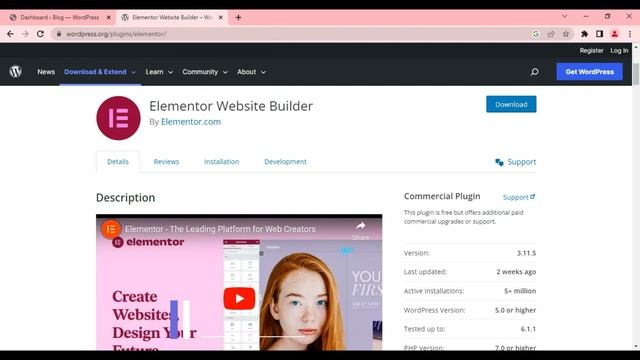Viewport: 640px width, 360px height.
Task: Go back with the browser back arrow
Action: (11, 34)
